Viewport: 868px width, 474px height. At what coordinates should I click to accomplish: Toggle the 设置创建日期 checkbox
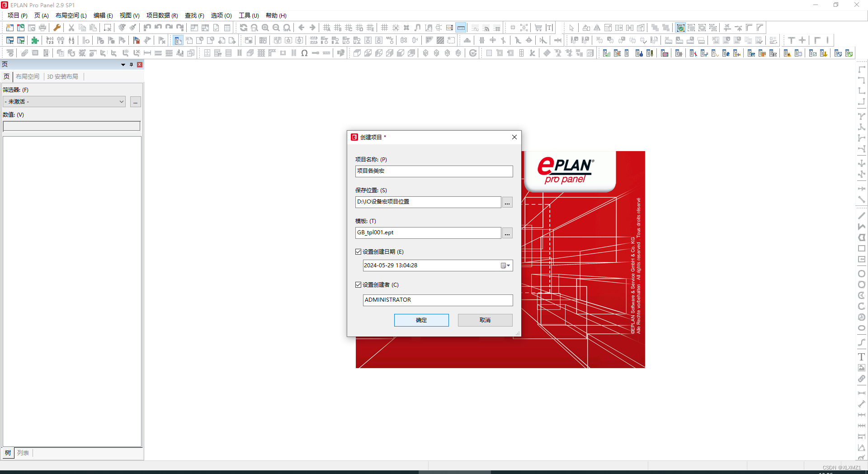(359, 252)
